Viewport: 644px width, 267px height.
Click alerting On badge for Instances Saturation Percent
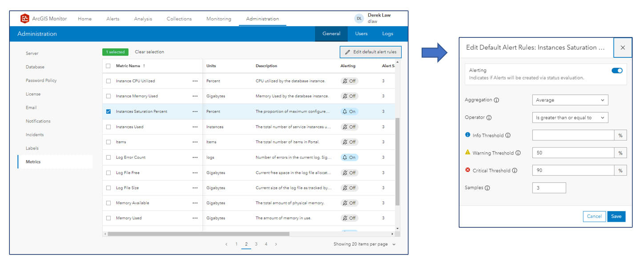(x=349, y=112)
